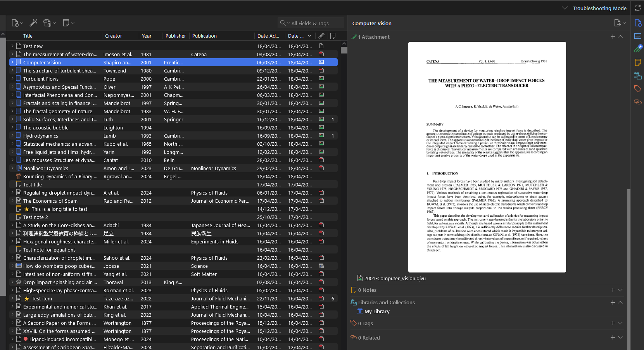Select the 'Test note 2' note row

point(173,217)
